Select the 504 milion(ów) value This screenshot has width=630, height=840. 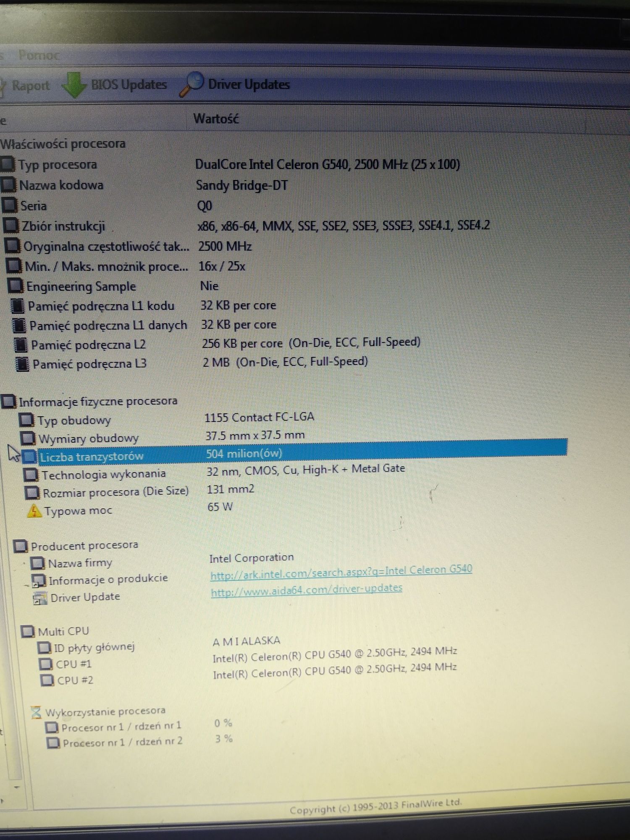(x=244, y=454)
